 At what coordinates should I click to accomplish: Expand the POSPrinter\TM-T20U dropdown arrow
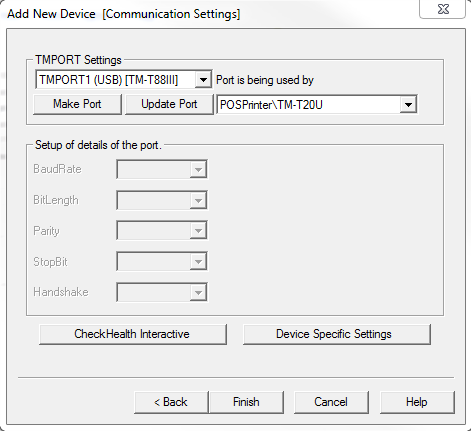(408, 105)
